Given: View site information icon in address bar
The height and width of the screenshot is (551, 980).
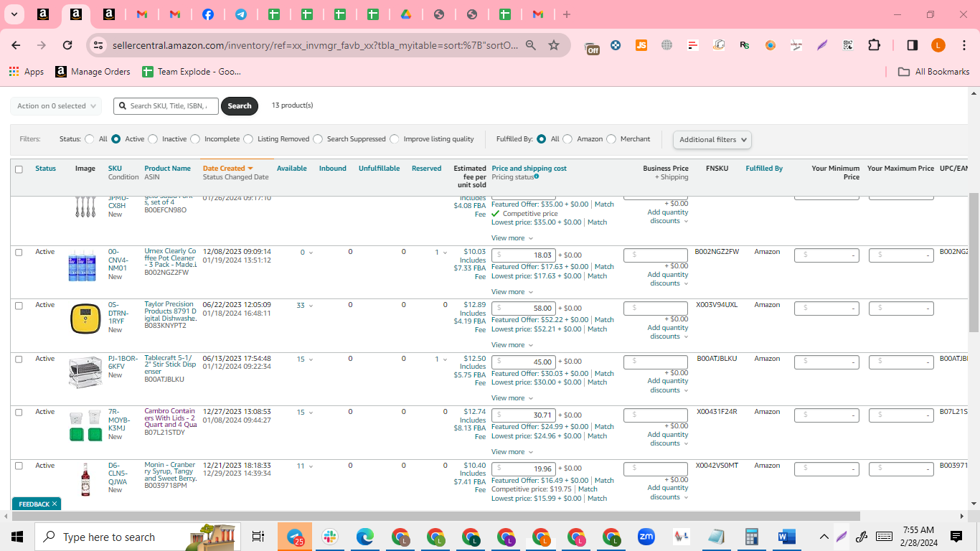Looking at the screenshot, I should pyautogui.click(x=98, y=45).
